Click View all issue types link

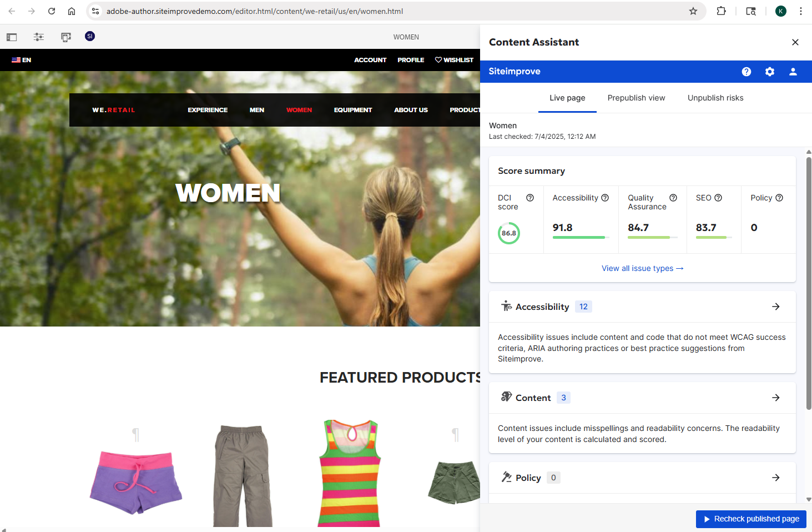(x=642, y=268)
